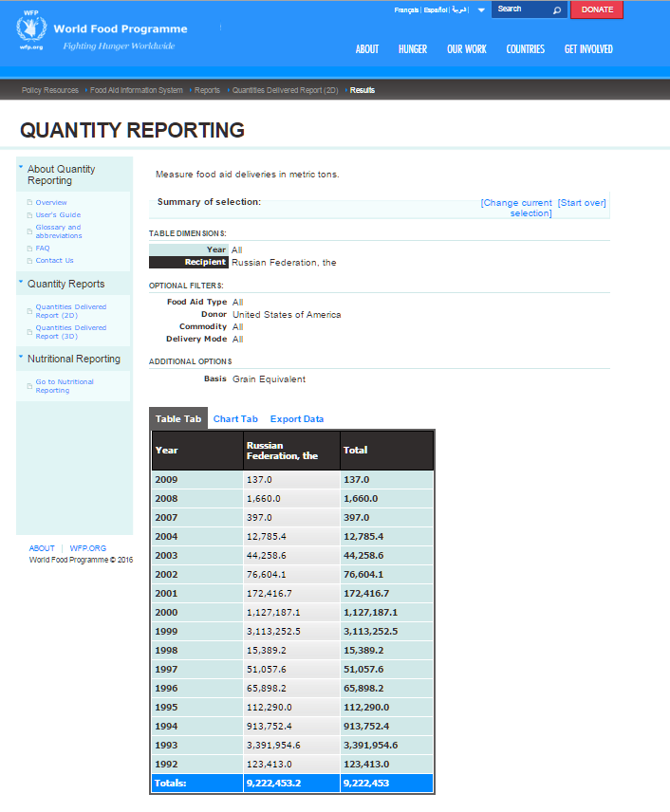
Task: Click the Change current selection link
Action: pos(516,208)
